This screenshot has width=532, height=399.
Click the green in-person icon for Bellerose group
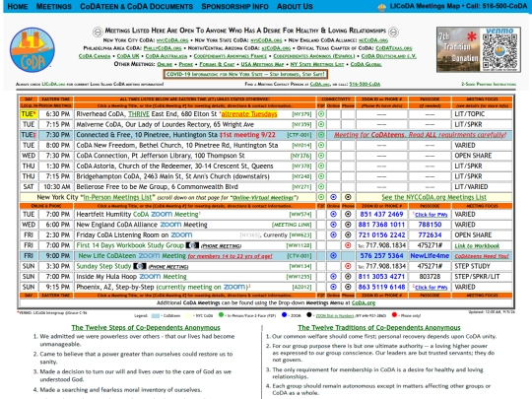click(x=321, y=186)
